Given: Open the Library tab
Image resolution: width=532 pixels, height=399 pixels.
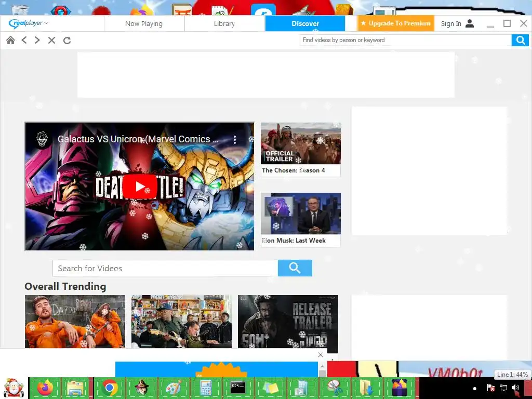Looking at the screenshot, I should coord(224,23).
